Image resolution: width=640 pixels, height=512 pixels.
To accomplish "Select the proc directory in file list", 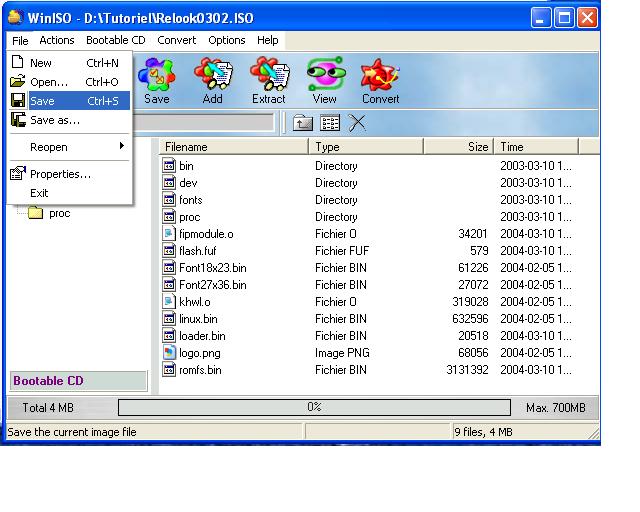I will point(367,217).
